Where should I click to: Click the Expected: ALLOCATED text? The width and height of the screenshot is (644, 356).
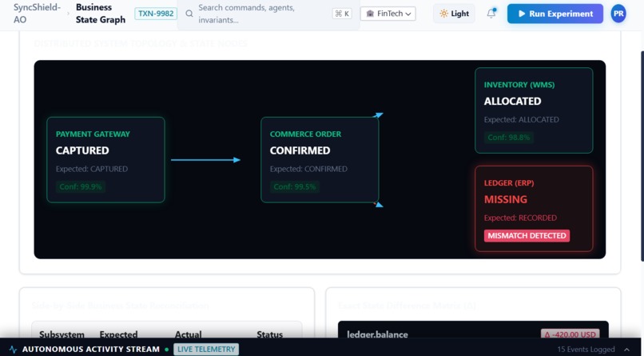coord(521,120)
